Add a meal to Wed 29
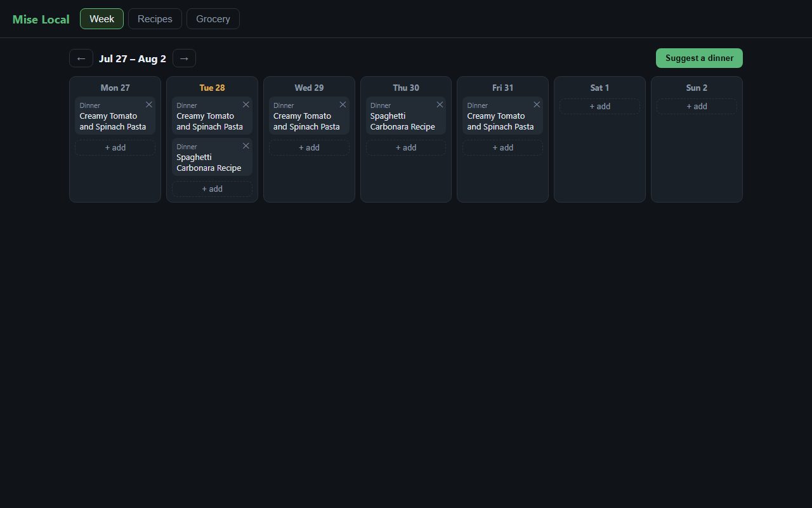The height and width of the screenshot is (508, 812). coord(309,147)
